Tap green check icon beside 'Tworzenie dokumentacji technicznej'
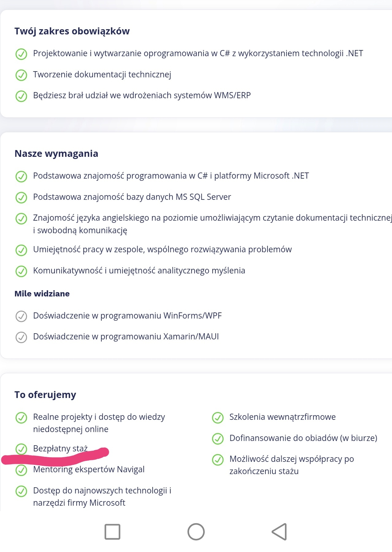The image size is (392, 552). pos(21,75)
